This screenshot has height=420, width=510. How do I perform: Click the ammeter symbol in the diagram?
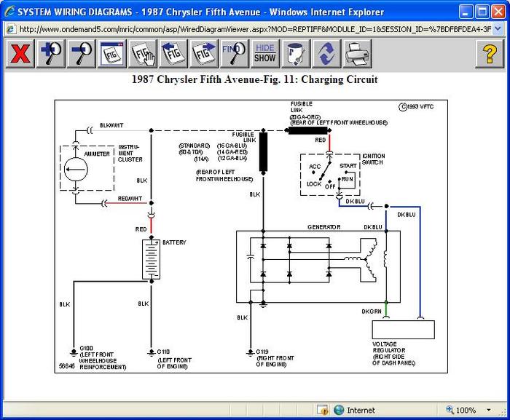(x=76, y=169)
